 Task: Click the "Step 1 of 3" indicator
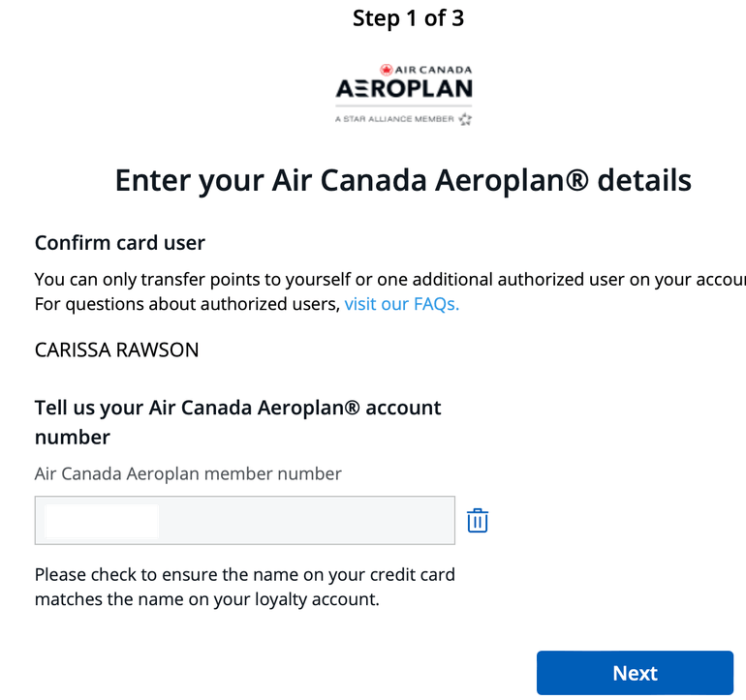(408, 18)
